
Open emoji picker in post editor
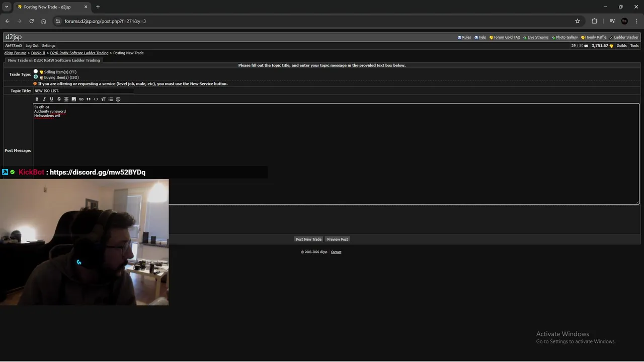click(118, 99)
